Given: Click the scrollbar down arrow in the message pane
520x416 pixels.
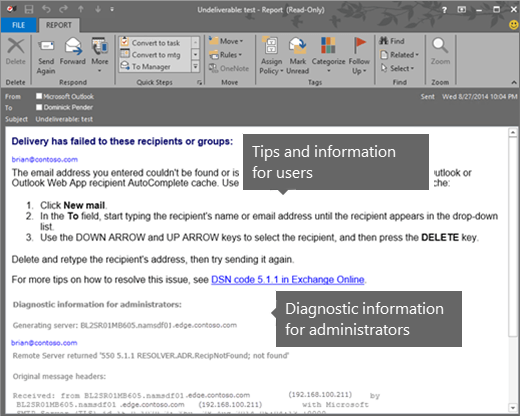Looking at the screenshot, I should 513,407.
